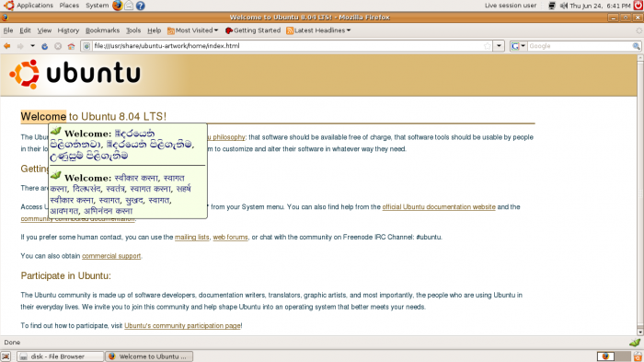
Task: Launch Firefox from the top panel icon
Action: (x=118, y=6)
